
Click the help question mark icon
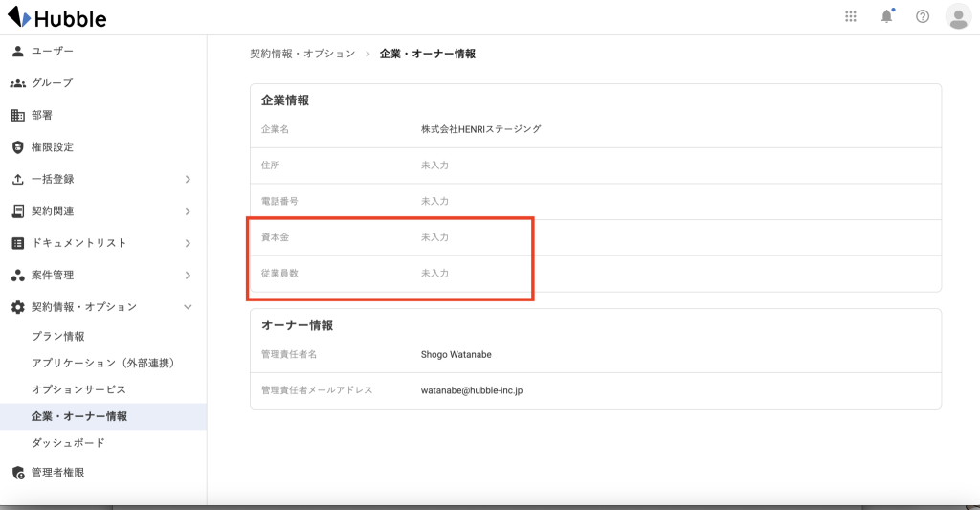pyautogui.click(x=923, y=16)
